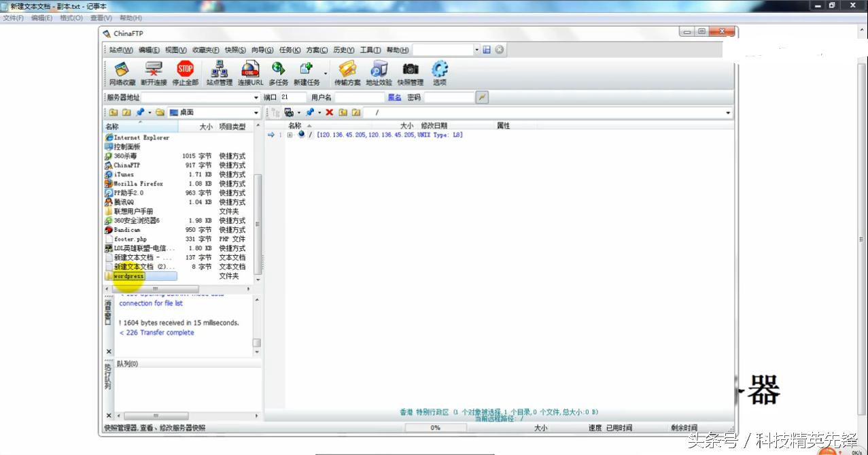Screen dimensions: 868x455
Task: Click the 用户名 input field
Action: tap(360, 97)
